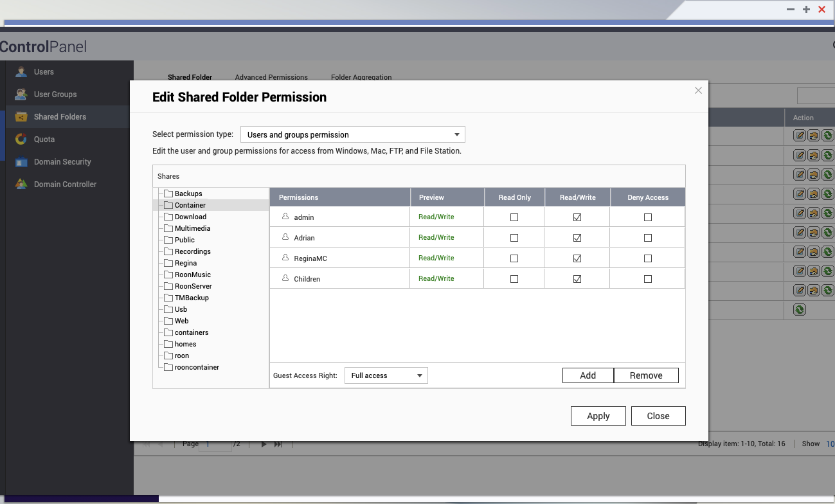
Task: Uncheck Read/Write for Adrian
Action: coord(577,238)
